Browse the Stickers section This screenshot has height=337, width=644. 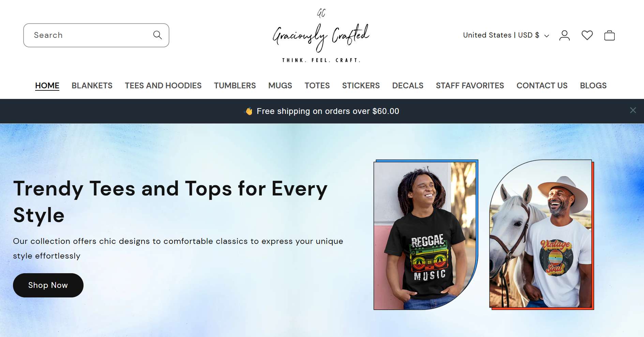click(x=361, y=86)
